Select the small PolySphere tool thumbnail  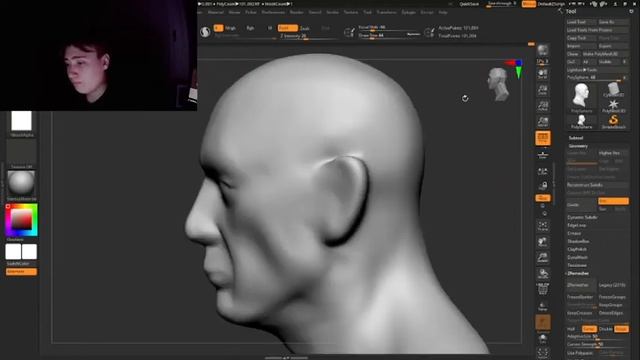click(x=581, y=121)
